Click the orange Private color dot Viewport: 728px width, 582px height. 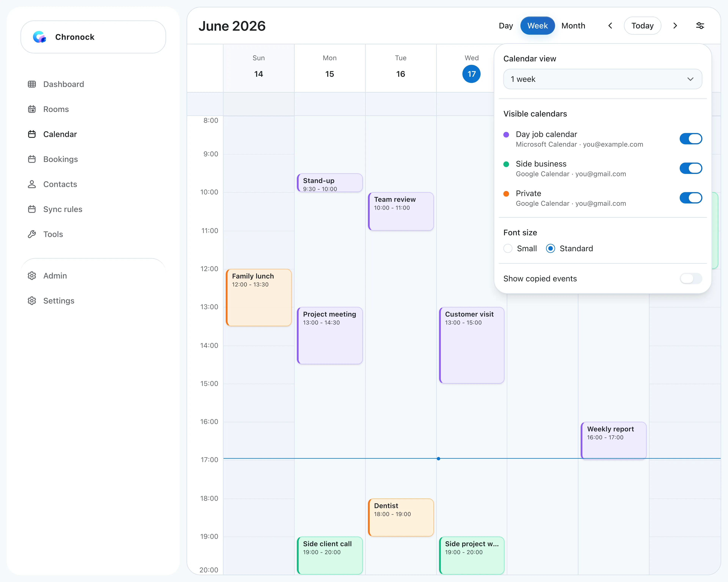point(506,194)
